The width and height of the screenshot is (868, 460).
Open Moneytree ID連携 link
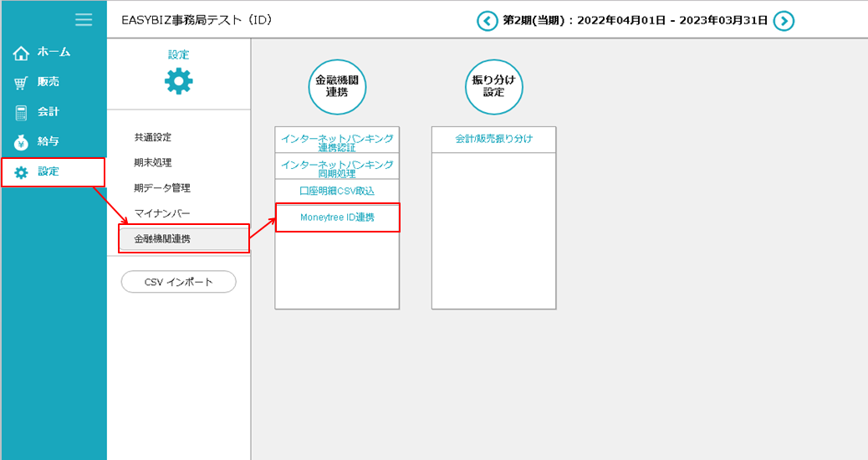337,217
